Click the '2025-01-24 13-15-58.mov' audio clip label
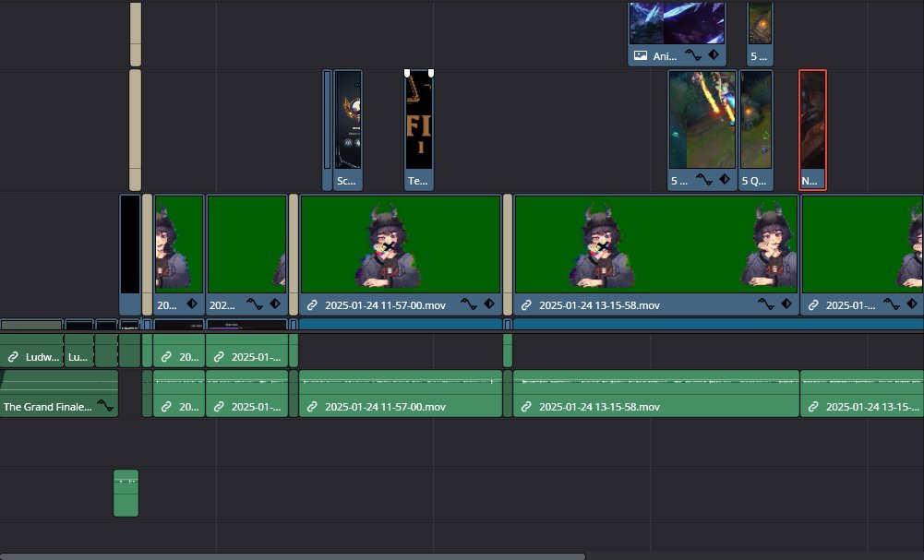Viewport: 924px width, 560px height. pos(599,407)
